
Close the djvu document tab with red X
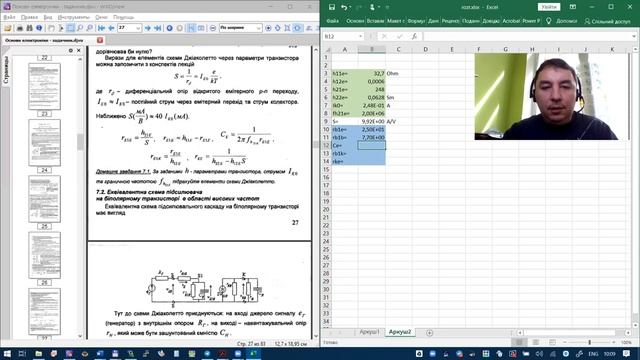click(100, 40)
